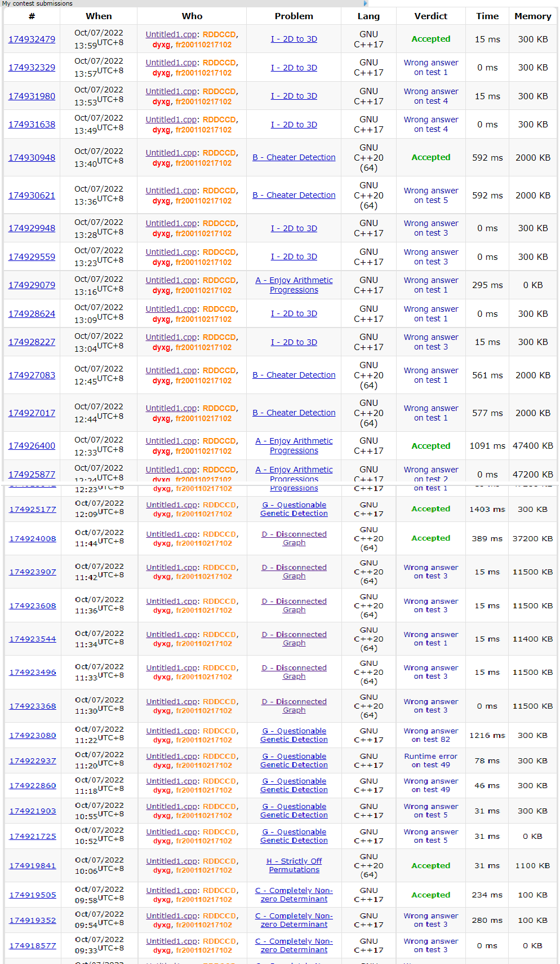Open Untitled1.cpp team link in first row
This screenshot has height=964, width=560.
171,35
